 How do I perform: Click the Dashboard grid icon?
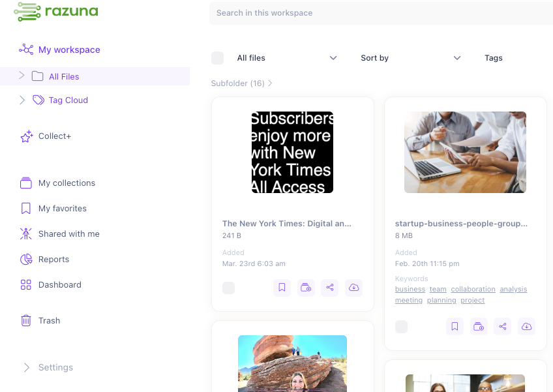point(25,285)
